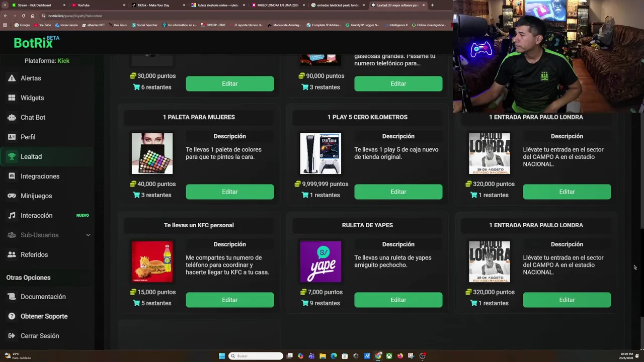Edit the 1 PALETA PARA MUJERES item
Image resolution: width=644 pixels, height=362 pixels.
tap(229, 192)
